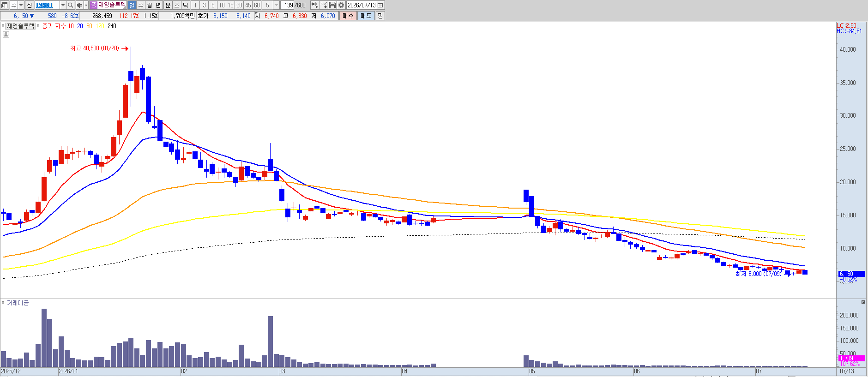Expand the market type 주 dropdown arrow
This screenshot has width=868, height=377.
(x=21, y=5)
